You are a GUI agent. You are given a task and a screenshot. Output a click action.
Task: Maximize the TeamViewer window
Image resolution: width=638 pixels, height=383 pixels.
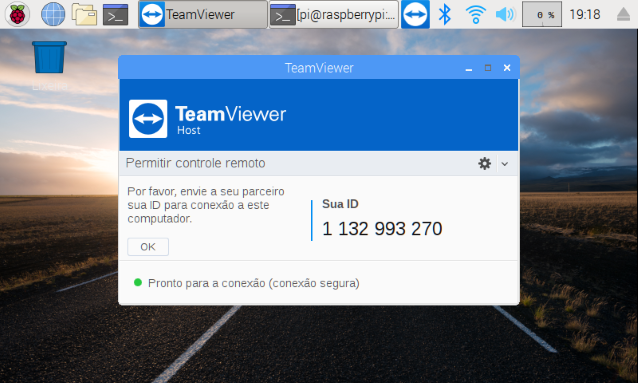tap(488, 68)
